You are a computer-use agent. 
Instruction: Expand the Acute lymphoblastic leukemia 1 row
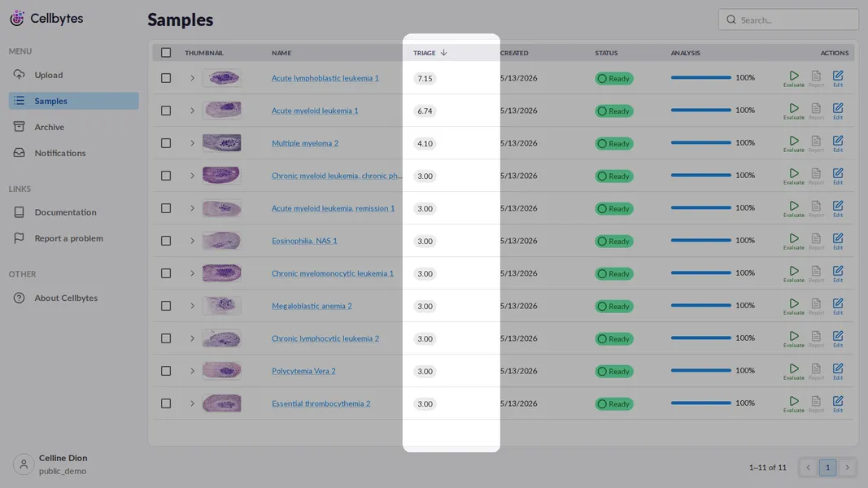pos(192,78)
